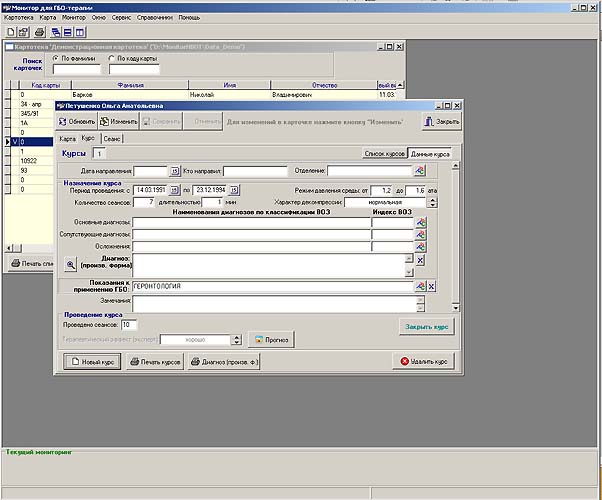Click 'Код карты' column header in Картотека

(x=45, y=85)
